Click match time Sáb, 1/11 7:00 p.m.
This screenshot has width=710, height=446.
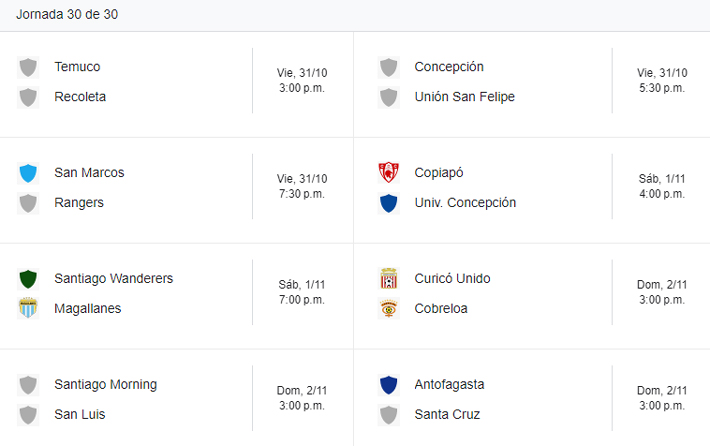tap(302, 292)
